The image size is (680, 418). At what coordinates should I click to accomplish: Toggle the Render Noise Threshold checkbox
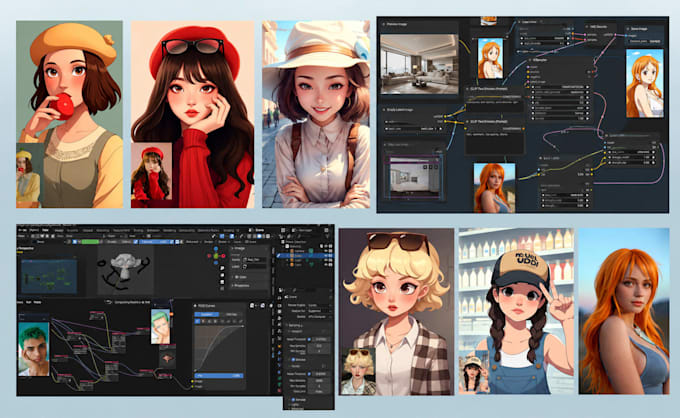coord(309,374)
